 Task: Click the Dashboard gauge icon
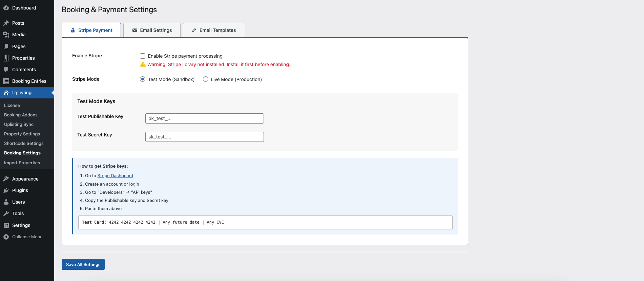6,8
